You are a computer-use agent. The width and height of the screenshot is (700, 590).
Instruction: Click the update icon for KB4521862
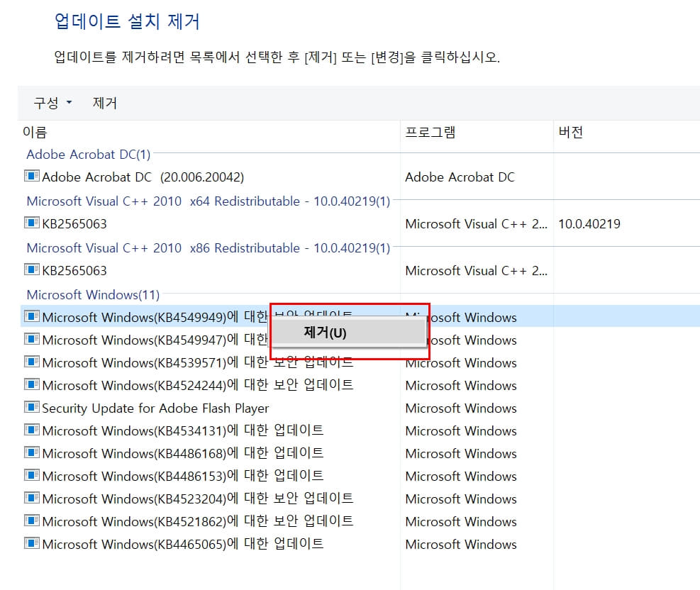32,521
